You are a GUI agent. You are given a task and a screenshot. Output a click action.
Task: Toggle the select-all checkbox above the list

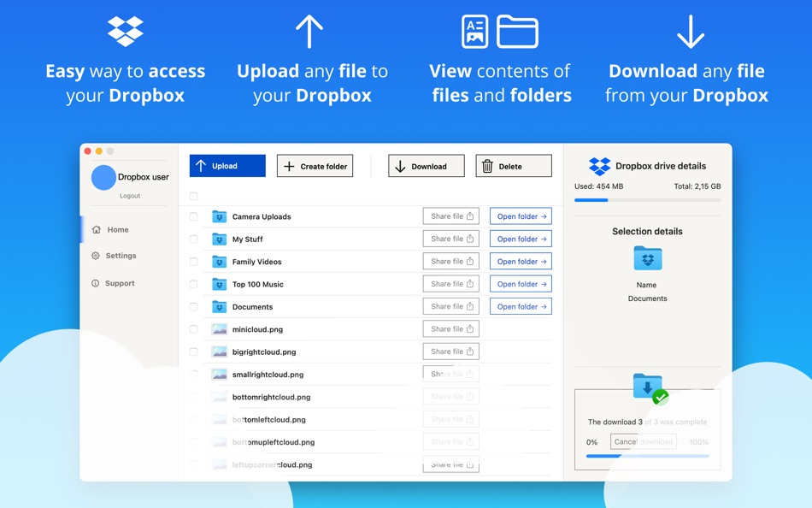194,196
